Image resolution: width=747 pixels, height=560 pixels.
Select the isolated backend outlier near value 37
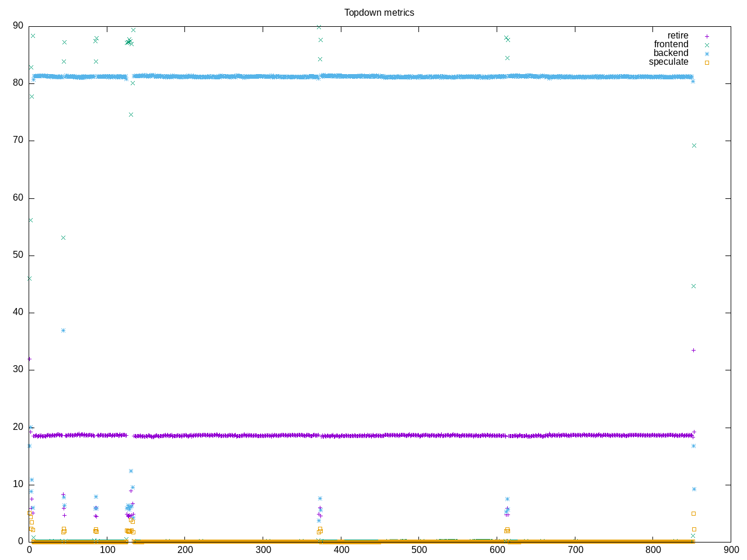point(63,330)
